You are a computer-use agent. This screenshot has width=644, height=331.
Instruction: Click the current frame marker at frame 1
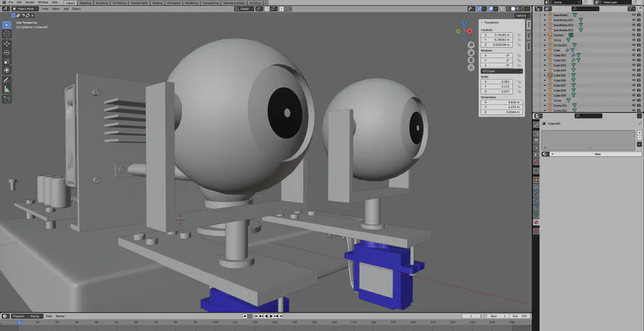(x=19, y=322)
